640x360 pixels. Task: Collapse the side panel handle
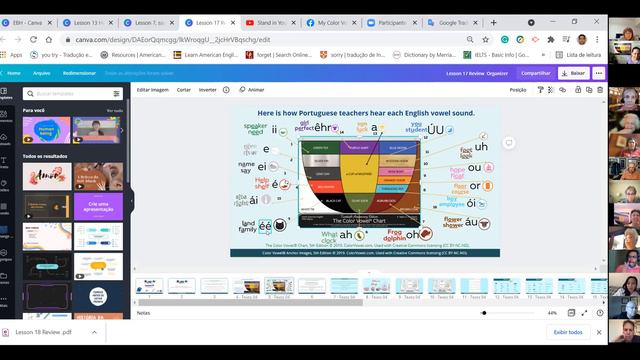tap(131, 201)
